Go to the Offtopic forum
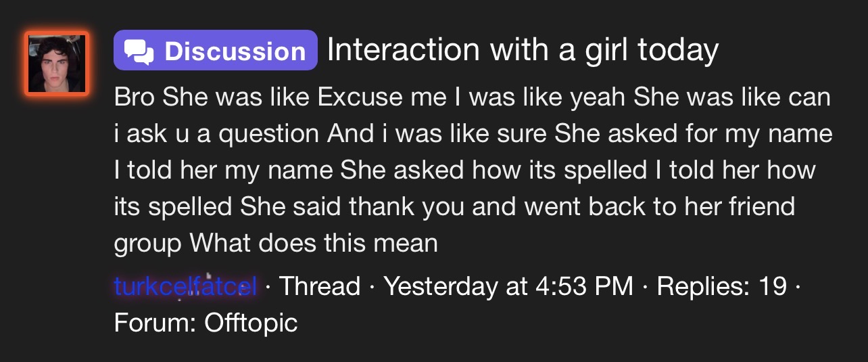Screen dimensions: 868x362 [x=251, y=322]
